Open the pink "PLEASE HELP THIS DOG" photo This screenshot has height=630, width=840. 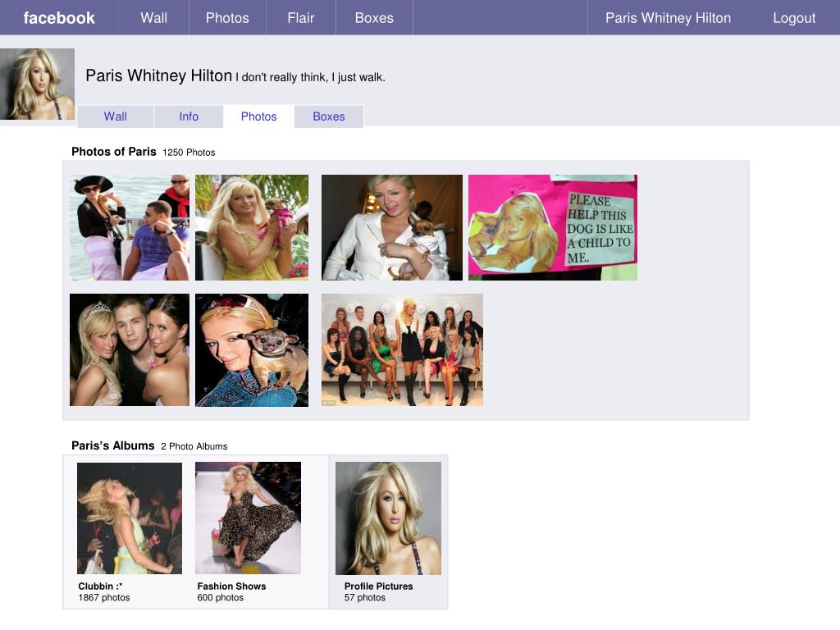click(x=553, y=227)
